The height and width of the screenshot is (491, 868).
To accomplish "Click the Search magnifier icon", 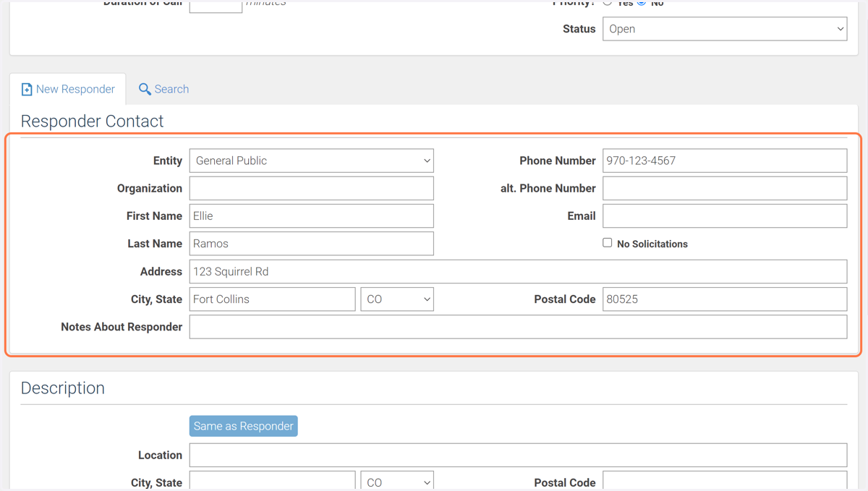I will coord(145,89).
